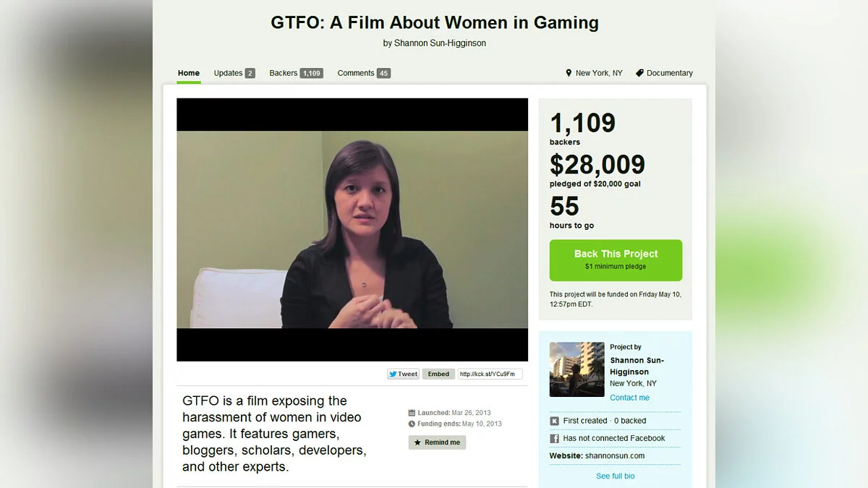Click the star icon on Remind me

[417, 442]
